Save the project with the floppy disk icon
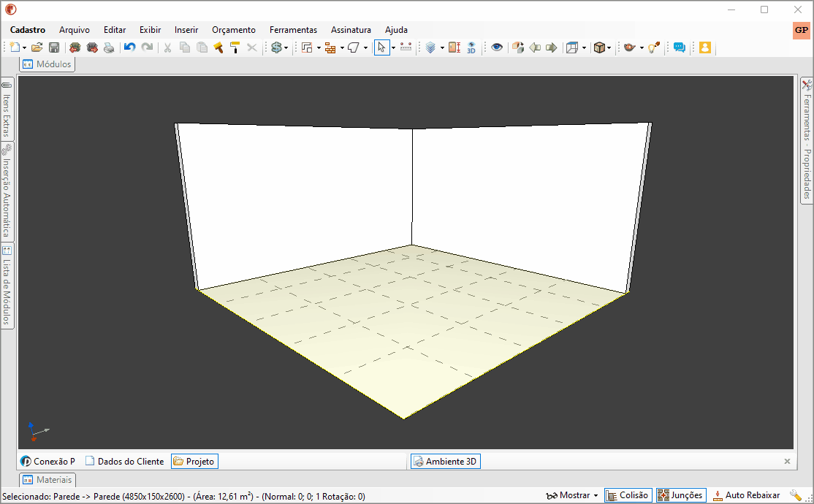This screenshot has height=504, width=814. (54, 47)
